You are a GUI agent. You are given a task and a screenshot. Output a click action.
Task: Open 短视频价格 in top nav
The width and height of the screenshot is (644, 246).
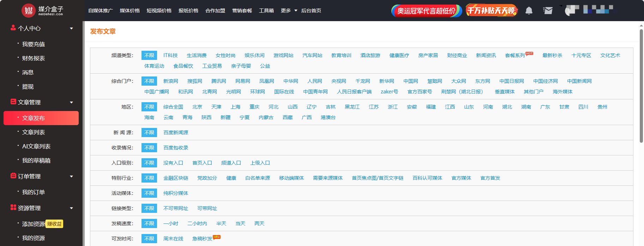(159, 11)
